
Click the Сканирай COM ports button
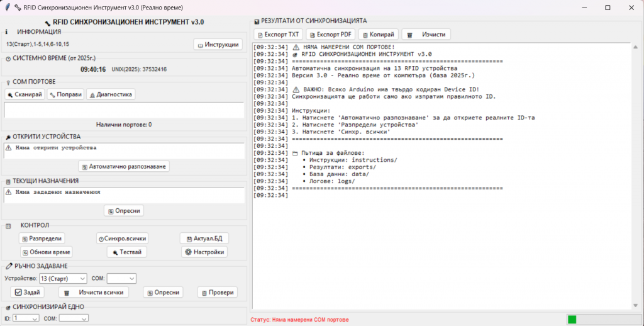pos(25,94)
